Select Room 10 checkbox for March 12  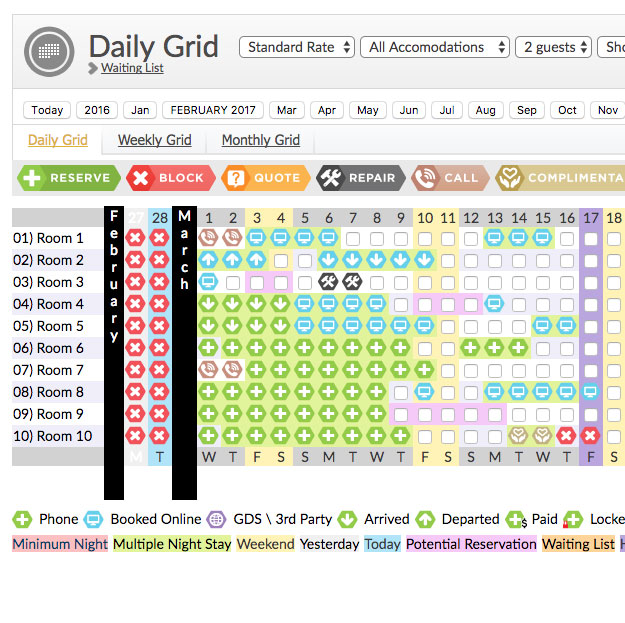(x=471, y=436)
